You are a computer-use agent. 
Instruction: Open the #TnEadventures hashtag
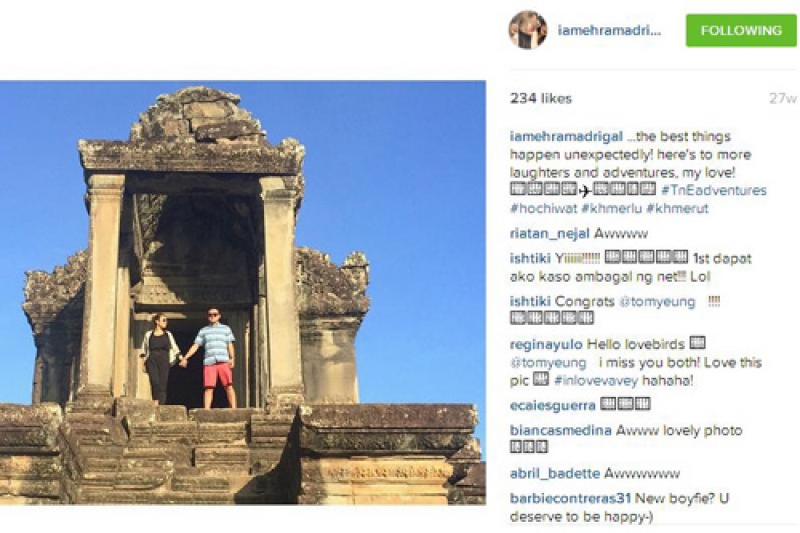[x=714, y=190]
